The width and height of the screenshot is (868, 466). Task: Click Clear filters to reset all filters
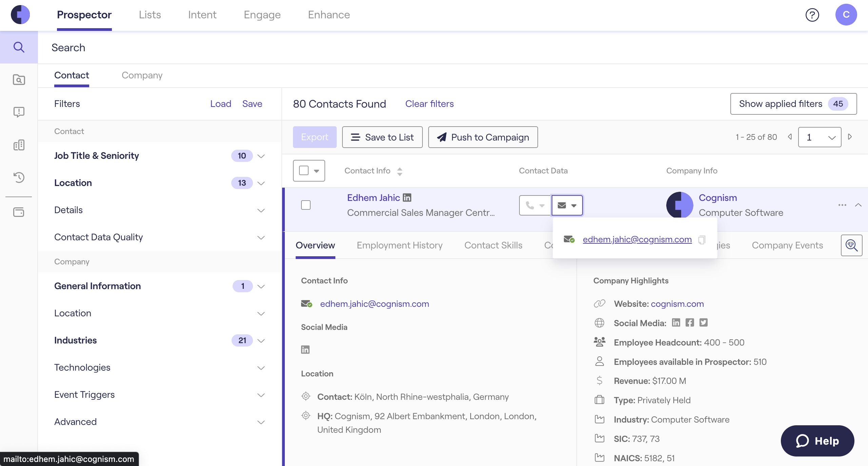(429, 104)
